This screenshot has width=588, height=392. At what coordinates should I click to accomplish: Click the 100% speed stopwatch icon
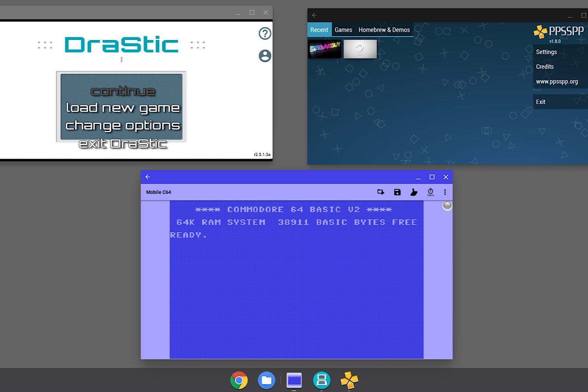click(x=430, y=192)
